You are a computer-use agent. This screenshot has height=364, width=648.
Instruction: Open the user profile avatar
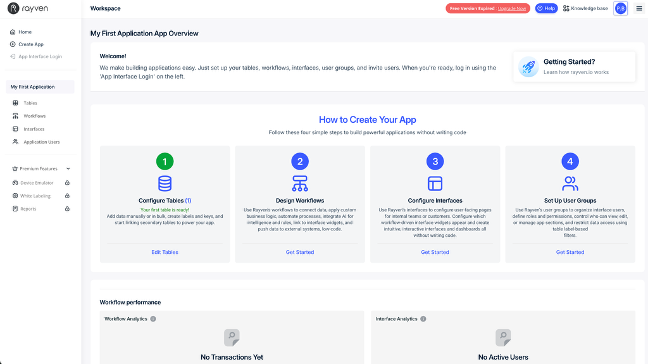pyautogui.click(x=620, y=8)
